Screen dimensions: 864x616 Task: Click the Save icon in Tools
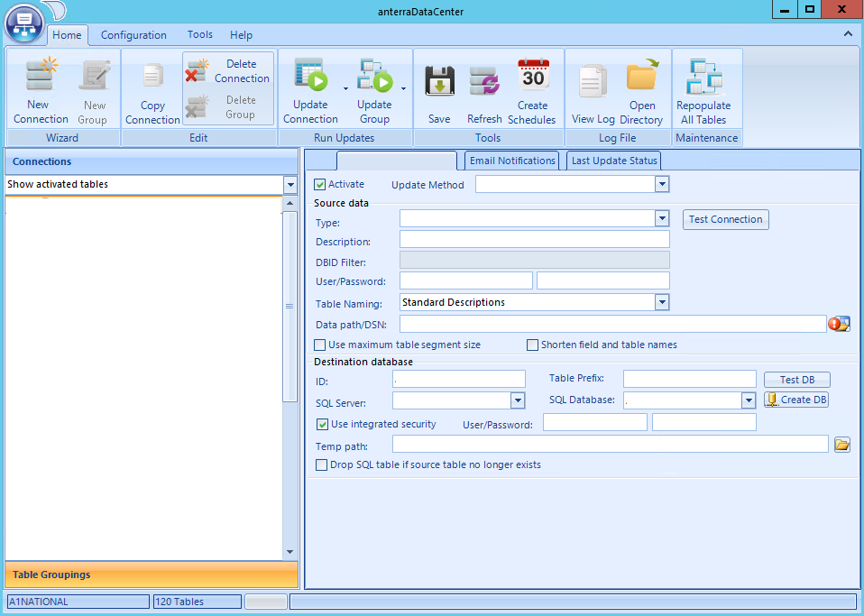click(439, 80)
